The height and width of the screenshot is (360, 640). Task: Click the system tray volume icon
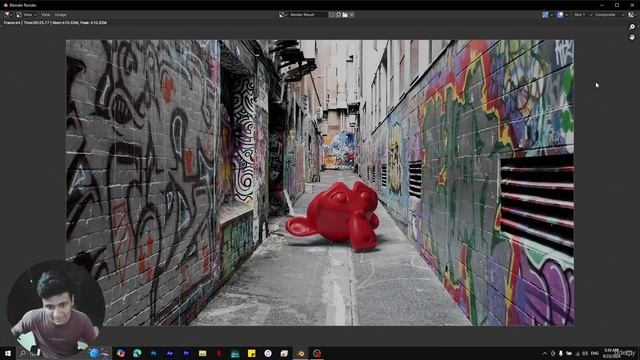[x=584, y=353]
